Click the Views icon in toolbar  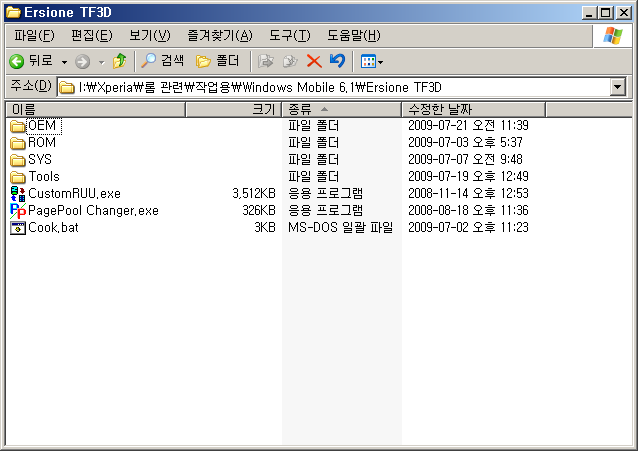tap(368, 62)
